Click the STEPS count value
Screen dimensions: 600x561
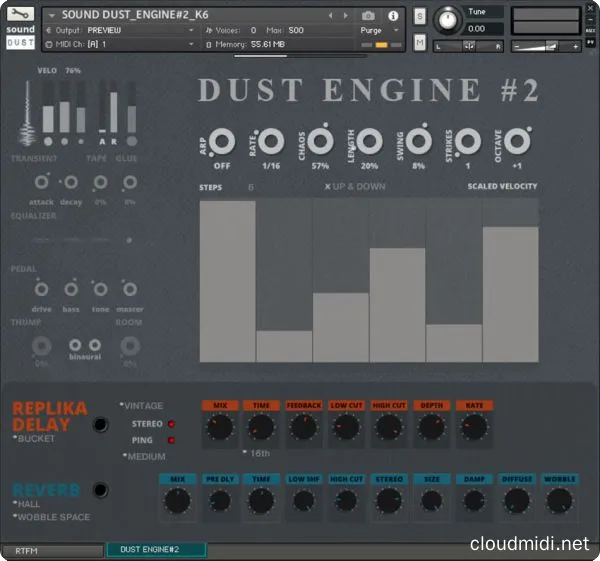pos(251,187)
